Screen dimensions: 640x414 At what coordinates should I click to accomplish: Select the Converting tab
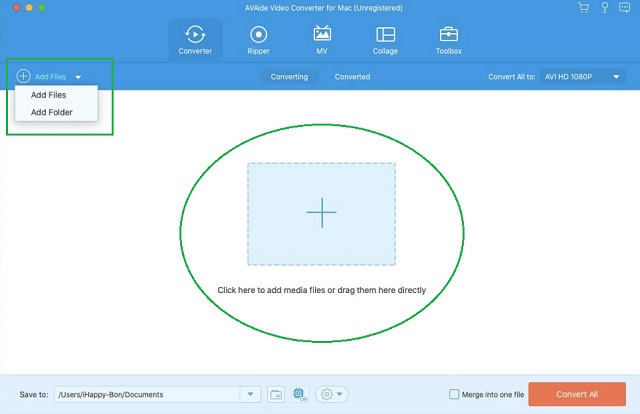[x=289, y=76]
